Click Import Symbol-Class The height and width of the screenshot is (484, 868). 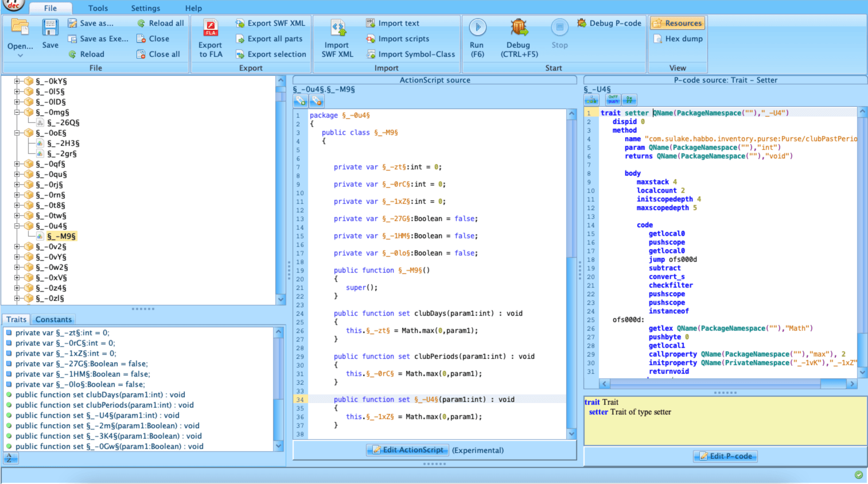[410, 54]
